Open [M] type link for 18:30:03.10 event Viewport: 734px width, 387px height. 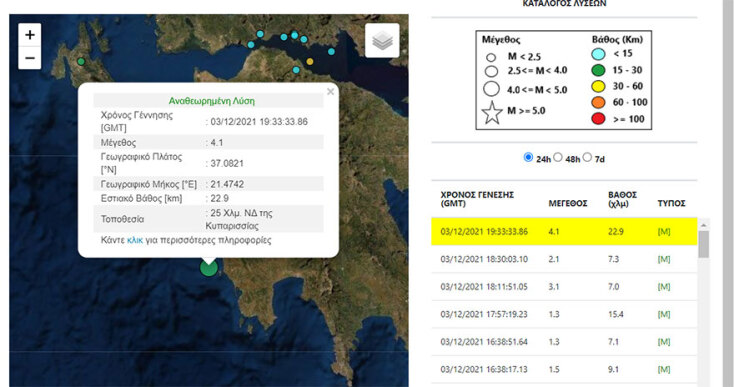(x=664, y=259)
